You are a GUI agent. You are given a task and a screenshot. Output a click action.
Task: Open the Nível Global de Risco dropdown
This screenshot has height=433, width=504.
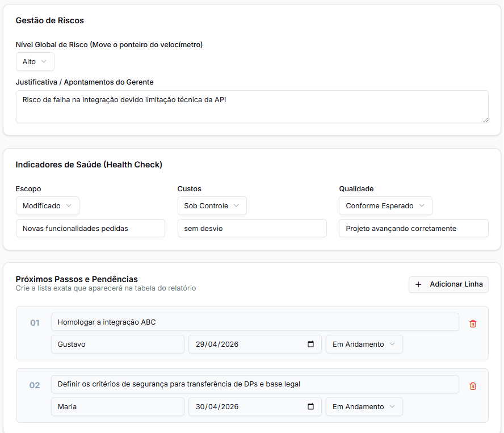coord(35,62)
